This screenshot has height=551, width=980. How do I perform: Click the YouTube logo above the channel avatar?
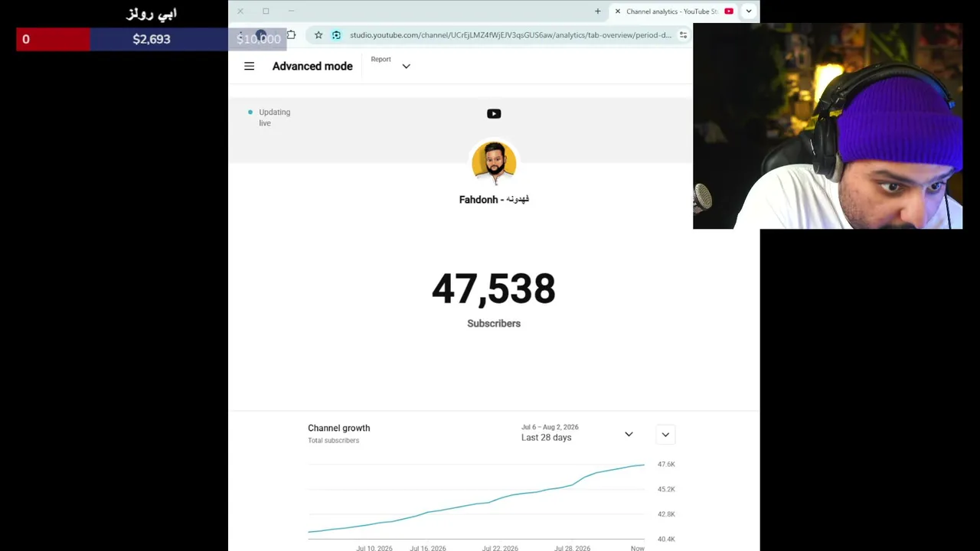494,114
